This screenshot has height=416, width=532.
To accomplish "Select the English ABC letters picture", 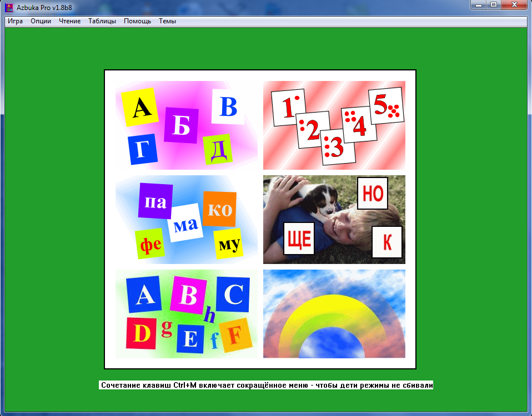I will [x=186, y=314].
